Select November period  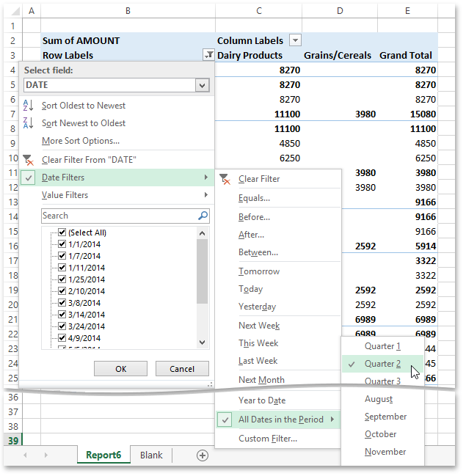385,452
